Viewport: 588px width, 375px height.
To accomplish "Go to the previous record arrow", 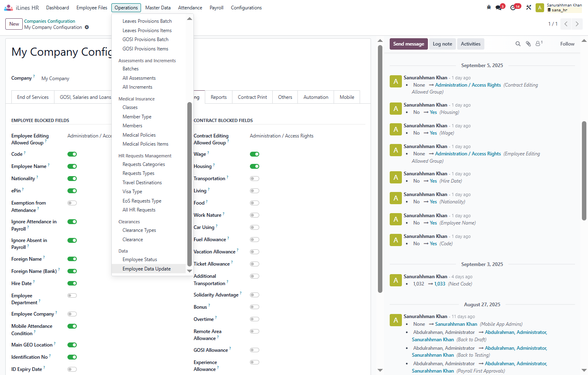I will pyautogui.click(x=566, y=24).
